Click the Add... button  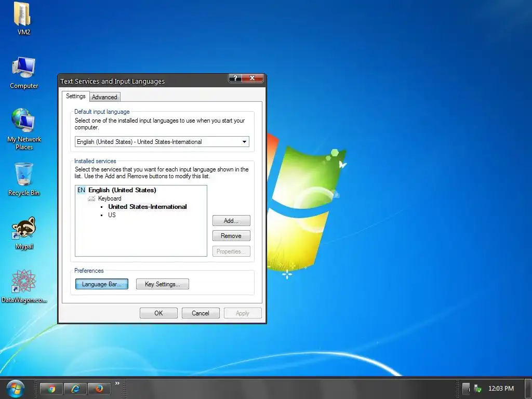(x=231, y=220)
